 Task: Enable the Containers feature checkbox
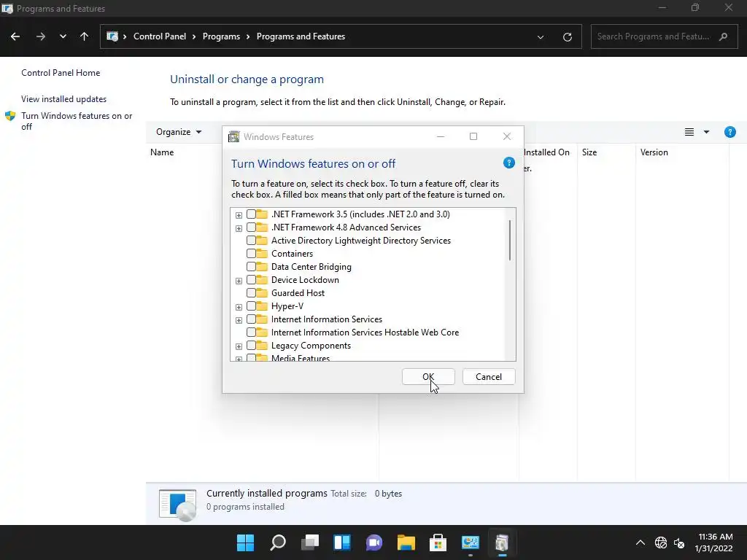pos(251,254)
